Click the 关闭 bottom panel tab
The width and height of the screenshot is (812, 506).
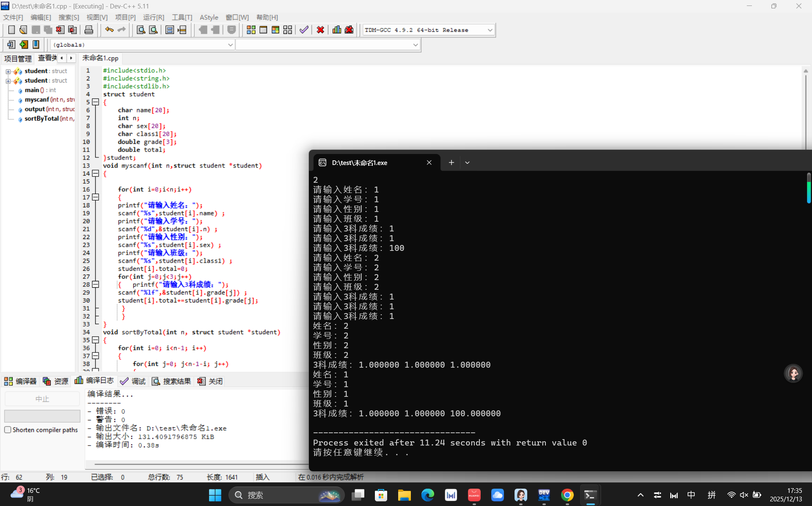210,381
